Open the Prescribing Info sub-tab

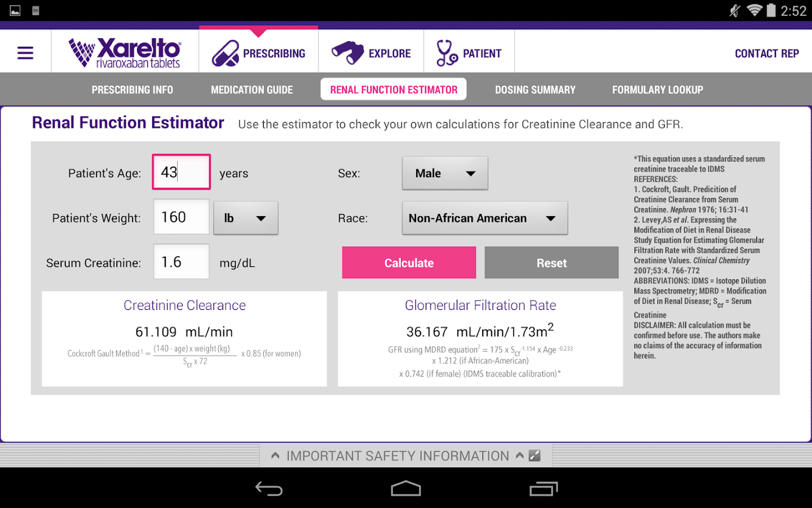click(x=133, y=90)
